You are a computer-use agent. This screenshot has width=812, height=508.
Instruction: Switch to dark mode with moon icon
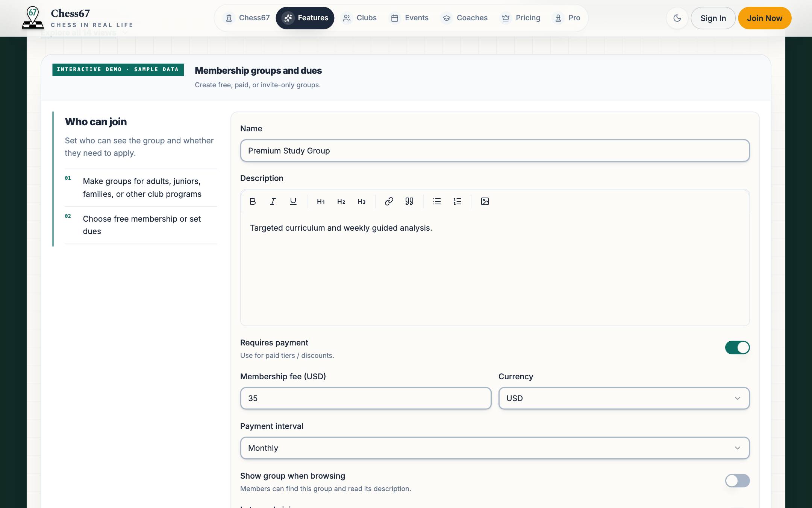[677, 18]
